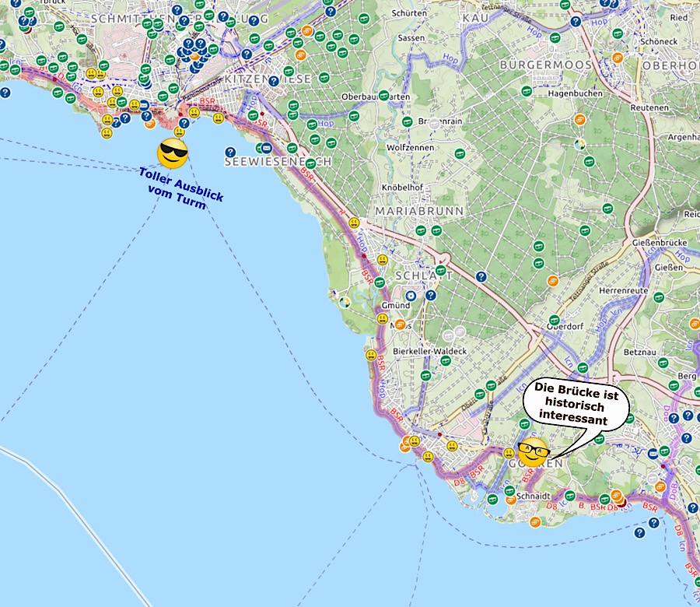
Task: Click the blue ring marker right of Gmünd
Action: [x=411, y=296]
